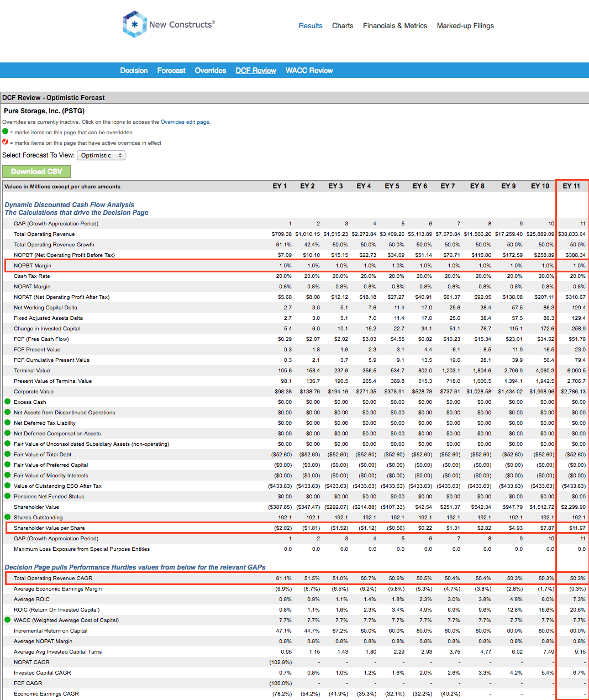The height and width of the screenshot is (700, 589).
Task: Select override icon for Fair Value of Minority Interests
Action: point(8,475)
